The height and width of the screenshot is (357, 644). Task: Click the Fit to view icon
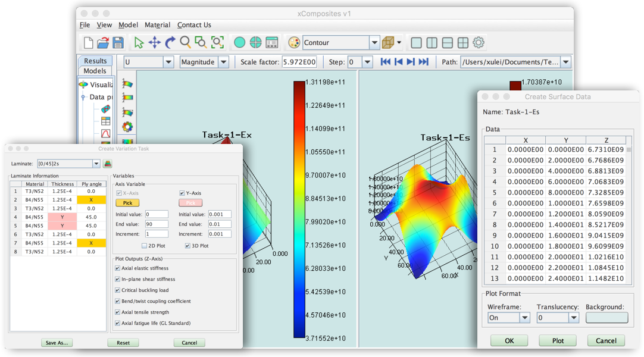217,42
